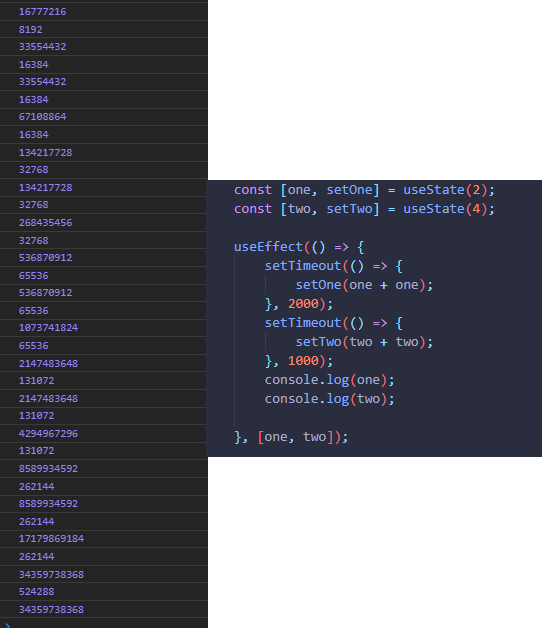This screenshot has height=631, width=542.
Task: Place cursor on the useEffect(() => { line
Action: click(299, 247)
